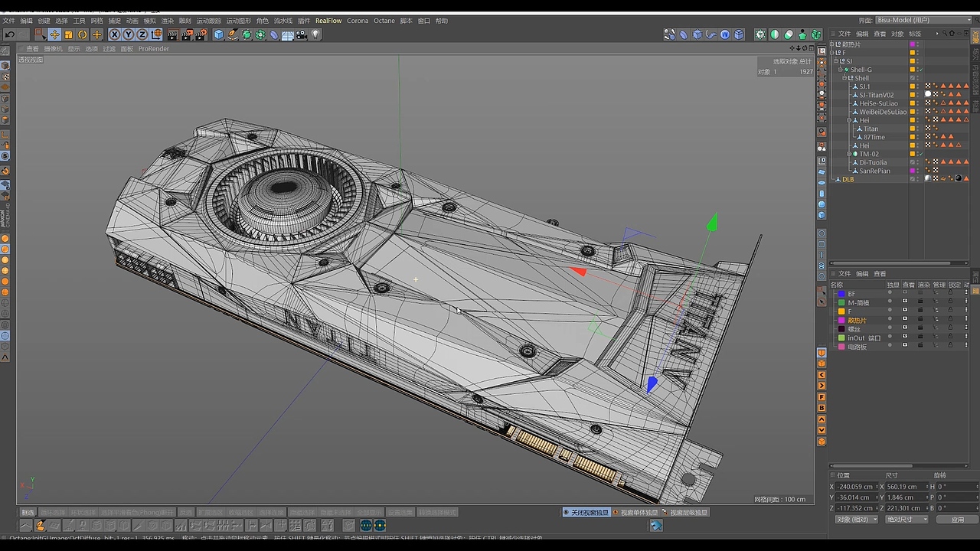Toggle the Shell-G enable checkmark
980x551 pixels.
(x=920, y=70)
